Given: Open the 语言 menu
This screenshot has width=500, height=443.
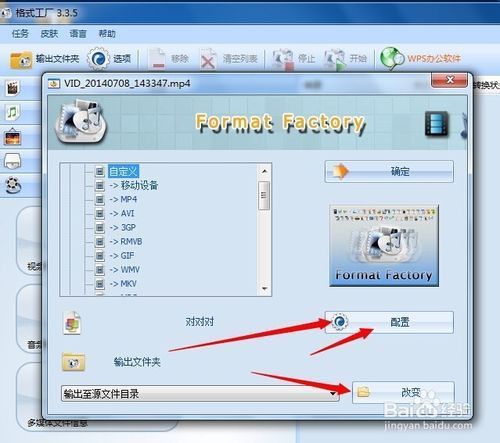Looking at the screenshot, I should click(x=78, y=33).
